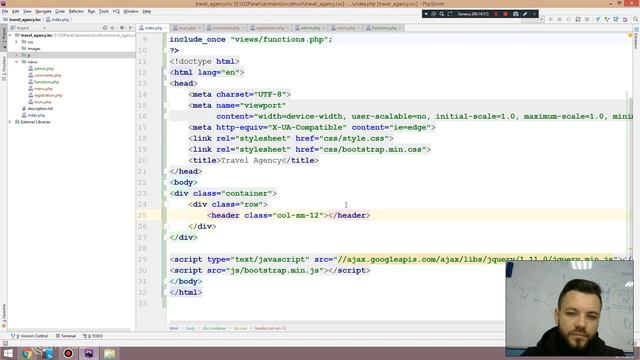640x360 pixels.
Task: Open the Database side tool window
Action: [x=636, y=38]
